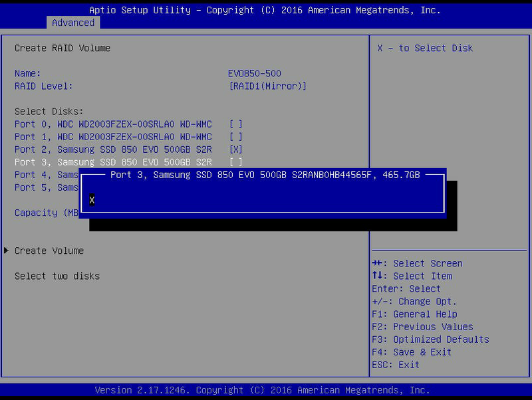This screenshot has width=532, height=400.
Task: Select the Port 2 Samsung SSD row
Action: [128, 150]
